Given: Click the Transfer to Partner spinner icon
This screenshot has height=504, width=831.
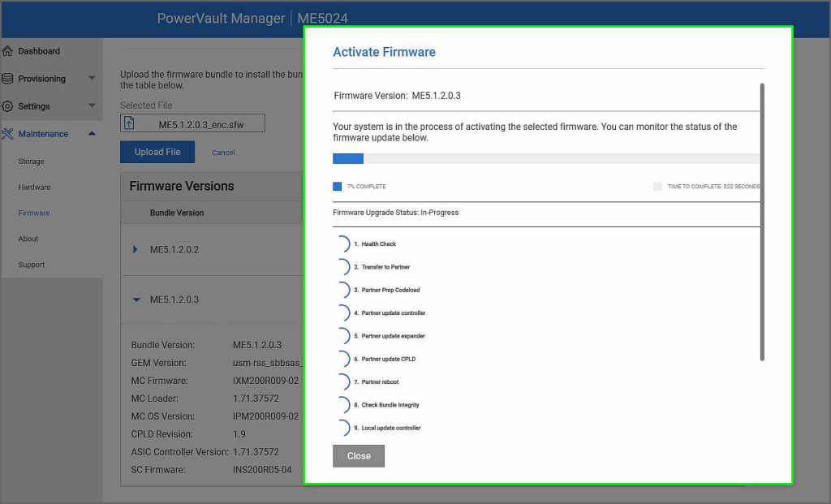Looking at the screenshot, I should click(342, 267).
